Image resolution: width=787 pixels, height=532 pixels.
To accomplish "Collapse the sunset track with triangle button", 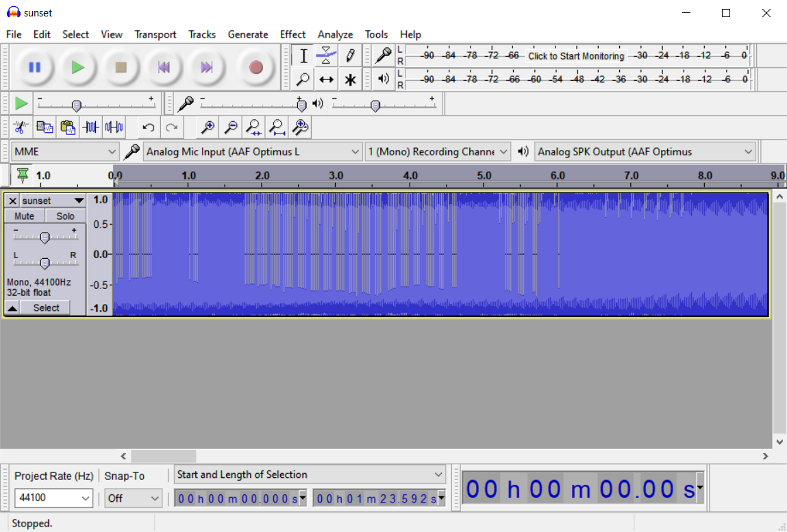I will pyautogui.click(x=12, y=308).
